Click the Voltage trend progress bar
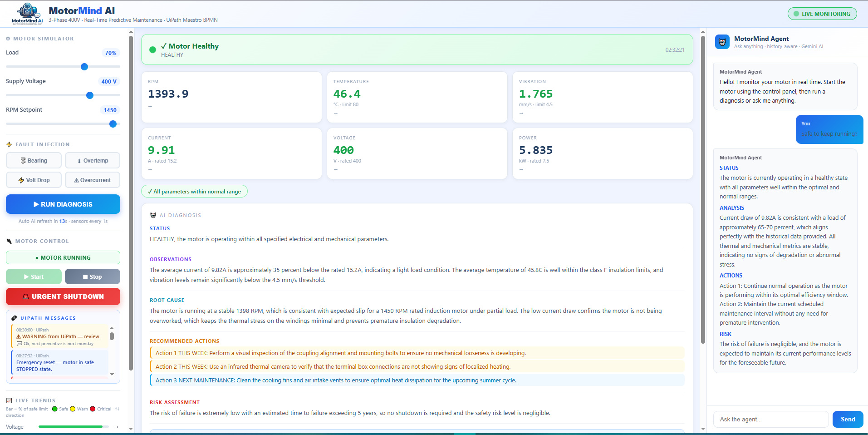 coord(74,426)
